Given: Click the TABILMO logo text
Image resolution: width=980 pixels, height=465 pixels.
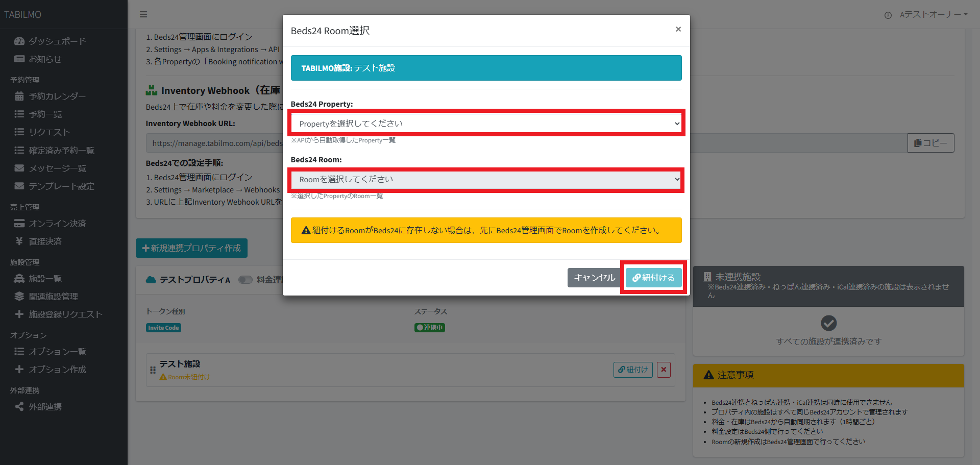Looking at the screenshot, I should pyautogui.click(x=23, y=15).
